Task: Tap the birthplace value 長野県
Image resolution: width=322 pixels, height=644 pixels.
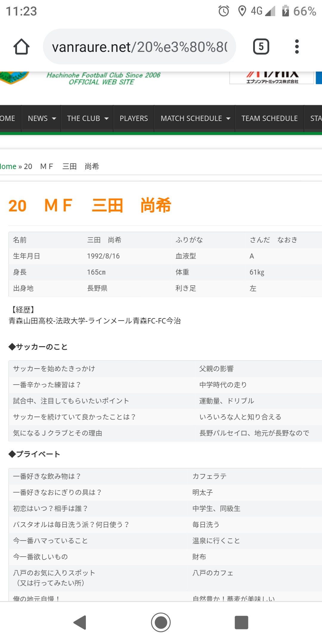Action: point(97,288)
